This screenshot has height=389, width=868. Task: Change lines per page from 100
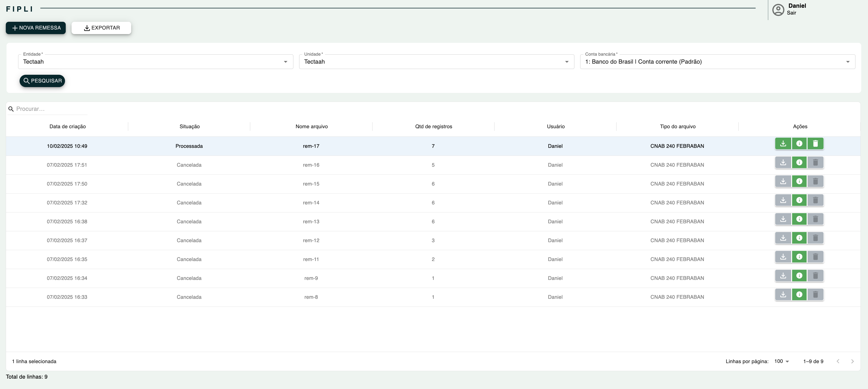click(781, 361)
